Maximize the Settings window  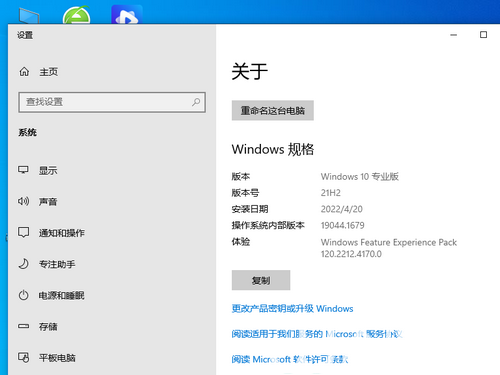[483, 35]
